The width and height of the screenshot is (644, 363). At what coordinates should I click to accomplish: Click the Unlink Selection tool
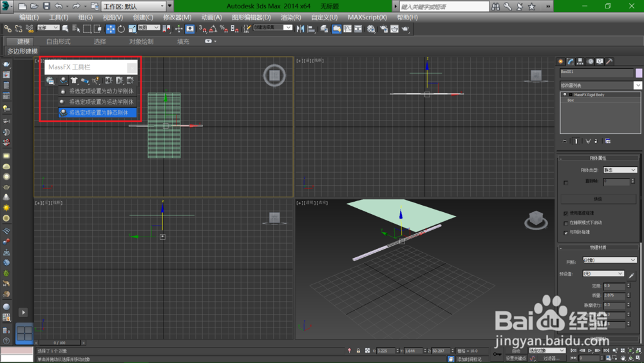[x=19, y=29]
